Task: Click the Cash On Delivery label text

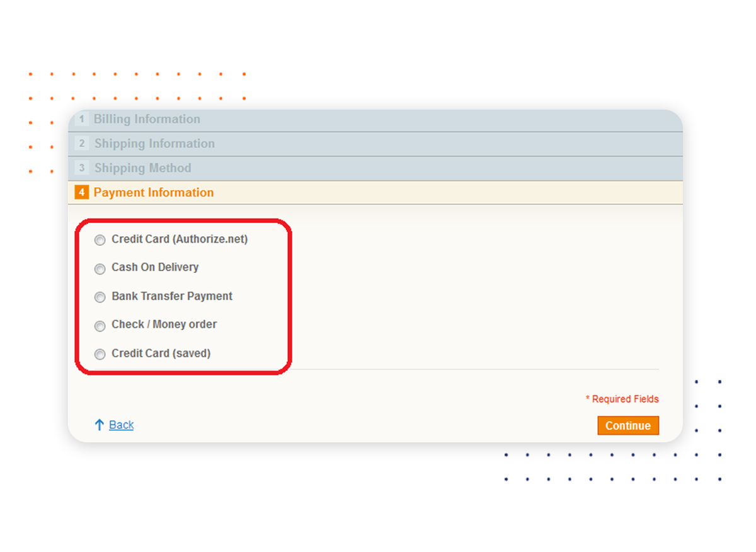Action: (155, 267)
